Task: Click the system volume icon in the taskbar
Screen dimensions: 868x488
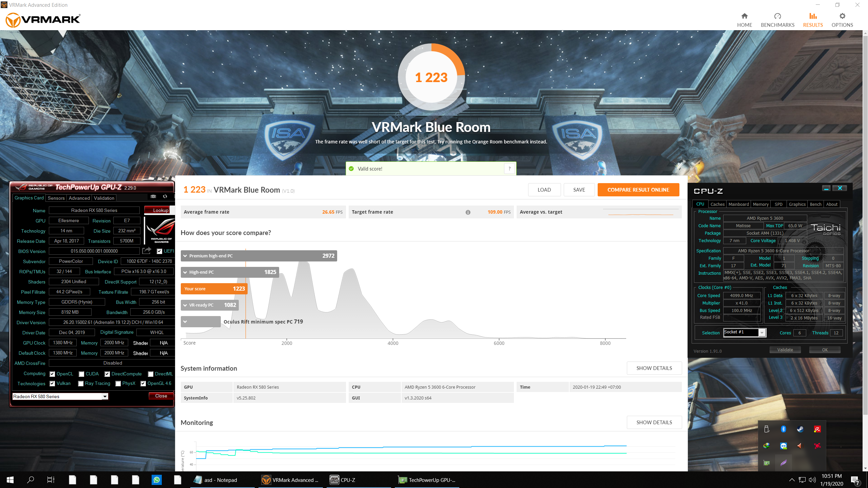Action: 812,480
